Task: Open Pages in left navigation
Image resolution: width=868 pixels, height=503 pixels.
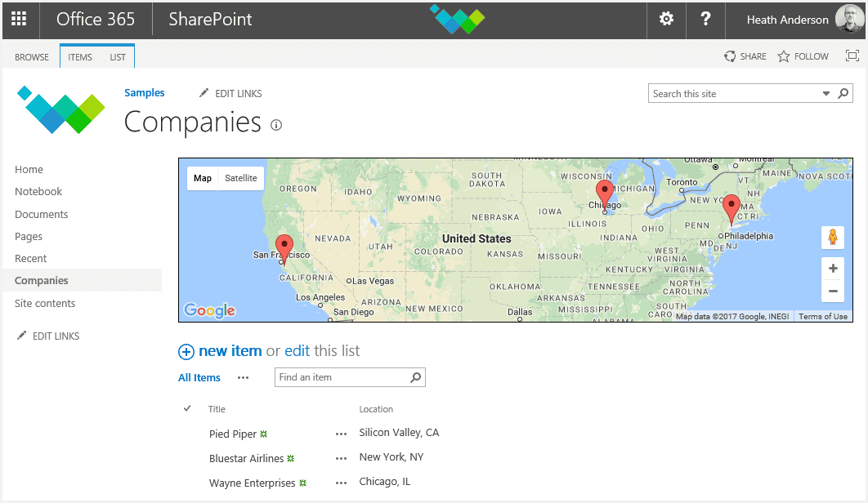Action: tap(29, 236)
